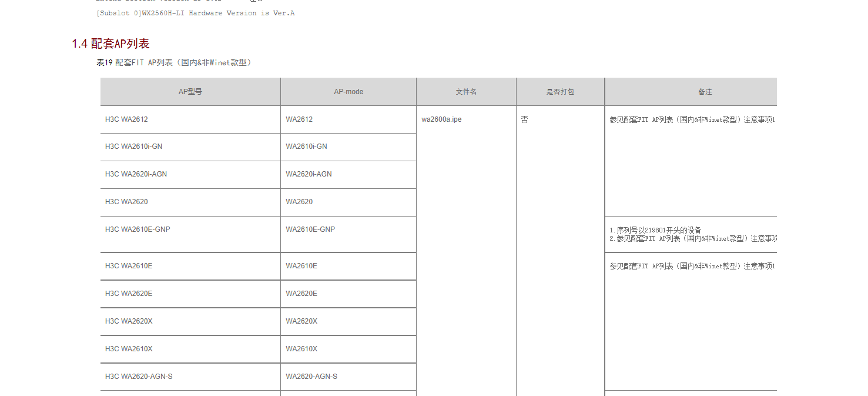Click AP-mode value "WA2610E-GNP"

point(310,229)
